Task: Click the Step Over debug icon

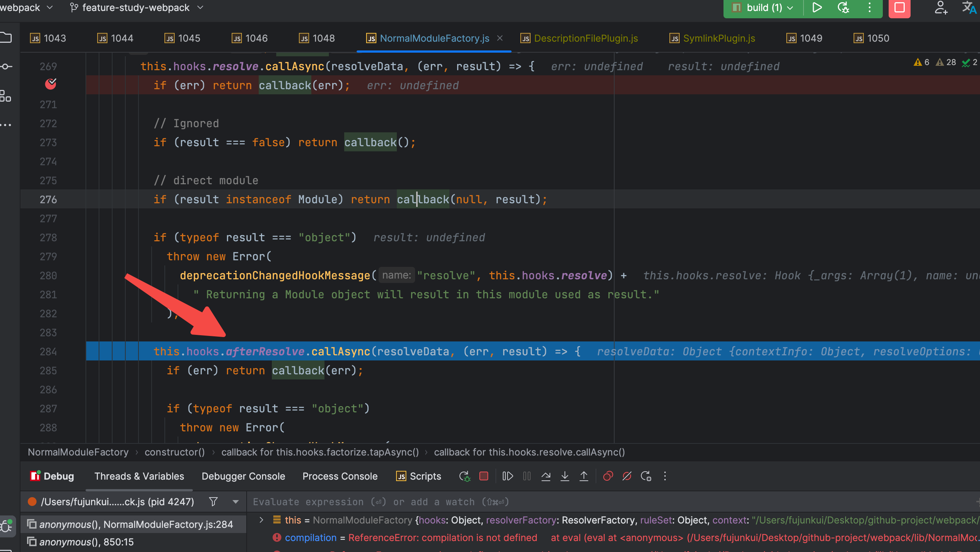Action: 546,476
